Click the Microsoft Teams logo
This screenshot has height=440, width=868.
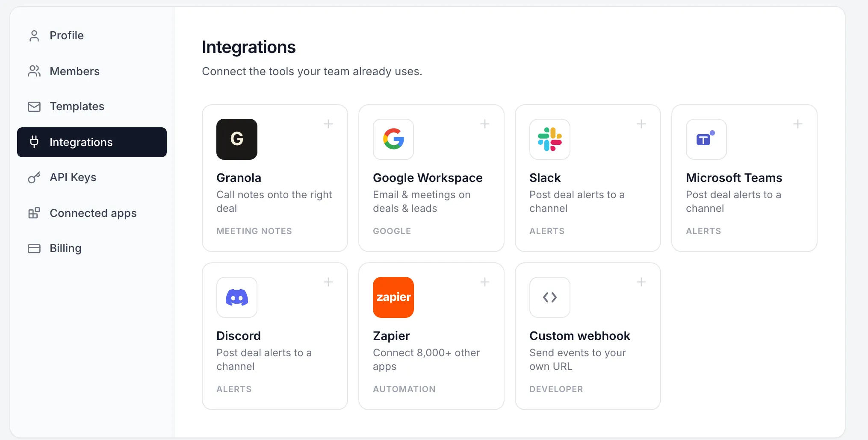tap(706, 139)
